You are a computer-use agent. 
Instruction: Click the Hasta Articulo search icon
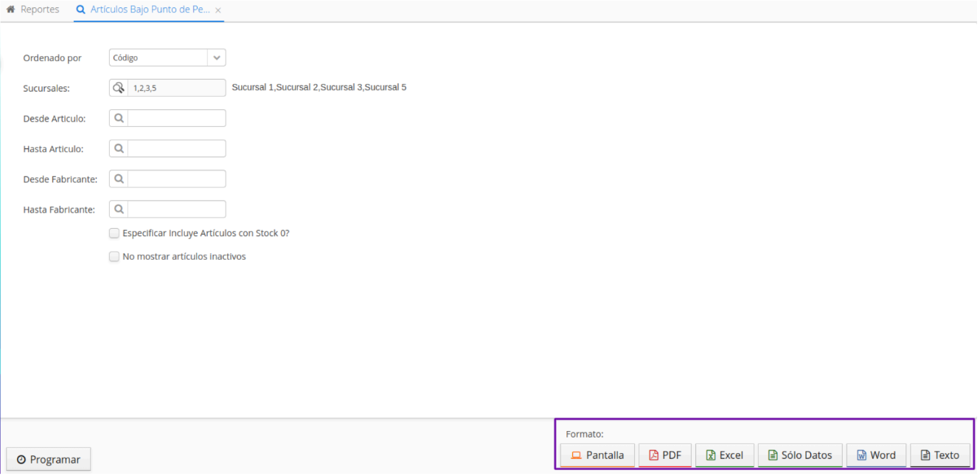coord(119,148)
